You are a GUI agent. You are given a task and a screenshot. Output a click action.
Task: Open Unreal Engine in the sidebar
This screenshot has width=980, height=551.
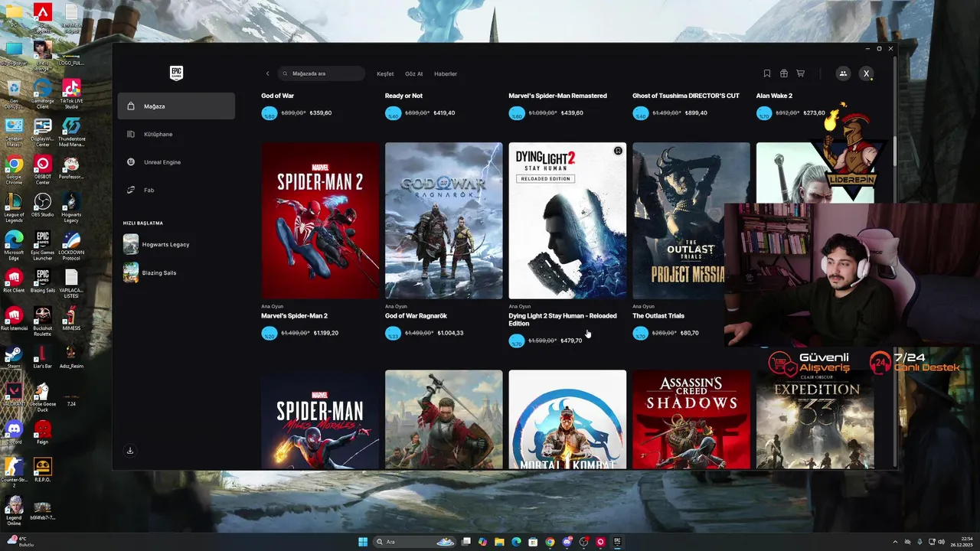(176, 162)
